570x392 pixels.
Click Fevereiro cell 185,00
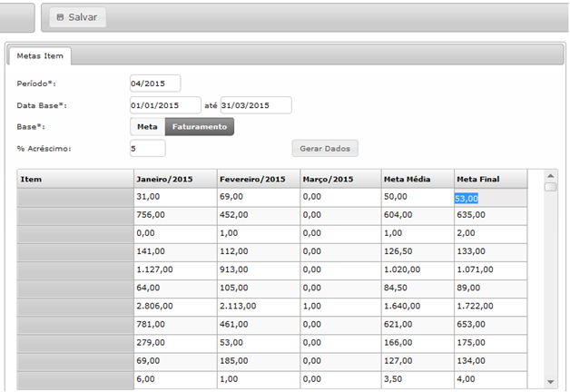(259, 361)
